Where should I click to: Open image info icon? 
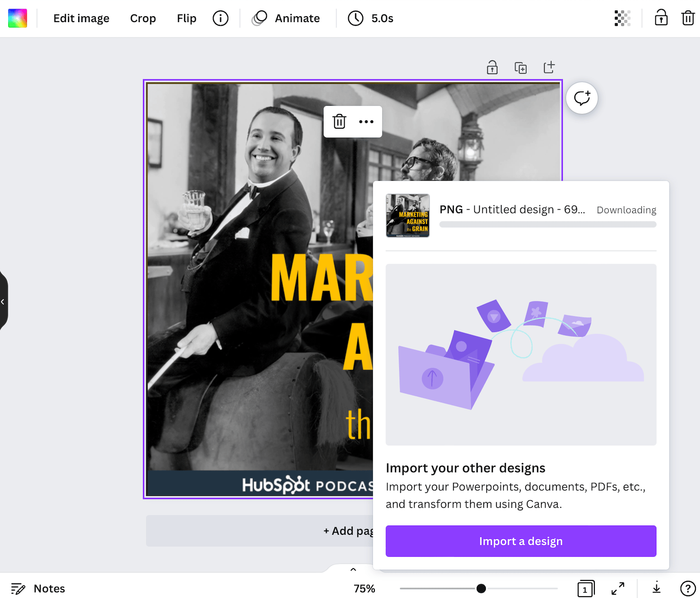click(x=220, y=19)
